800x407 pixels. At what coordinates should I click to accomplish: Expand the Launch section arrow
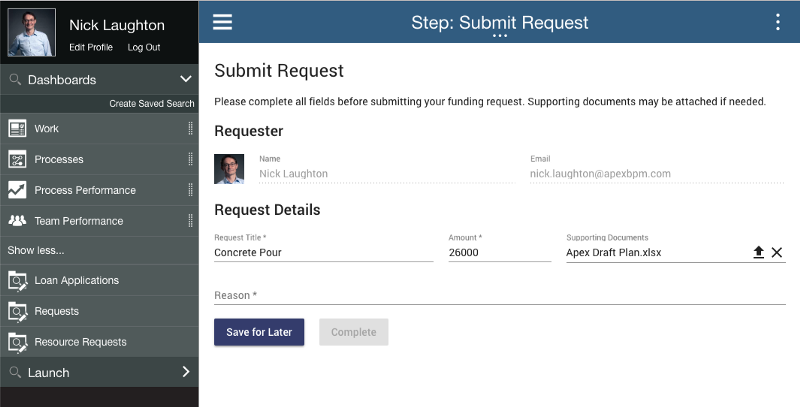click(186, 372)
